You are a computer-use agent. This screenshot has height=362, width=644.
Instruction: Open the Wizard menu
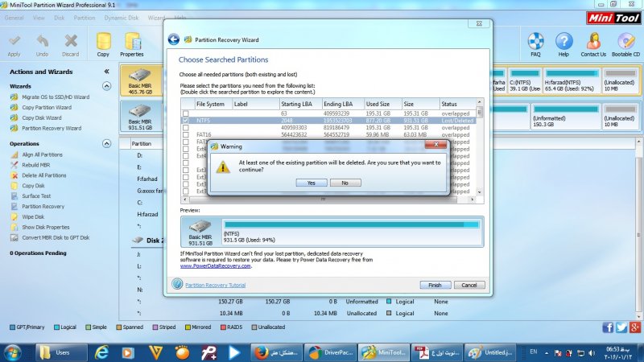[156, 18]
